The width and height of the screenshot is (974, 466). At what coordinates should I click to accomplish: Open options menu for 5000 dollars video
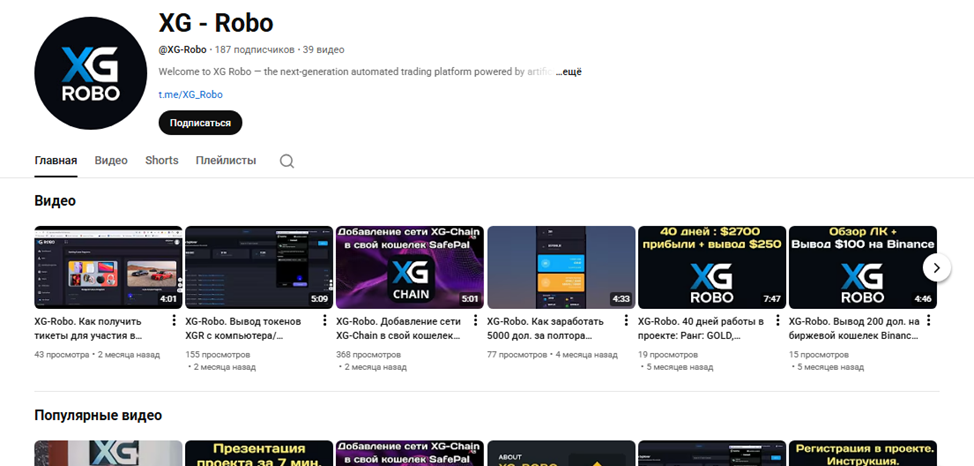[x=627, y=321]
